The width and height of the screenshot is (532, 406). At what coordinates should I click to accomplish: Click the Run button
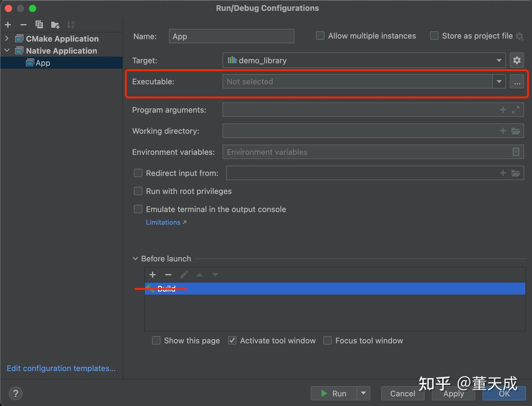pos(334,393)
